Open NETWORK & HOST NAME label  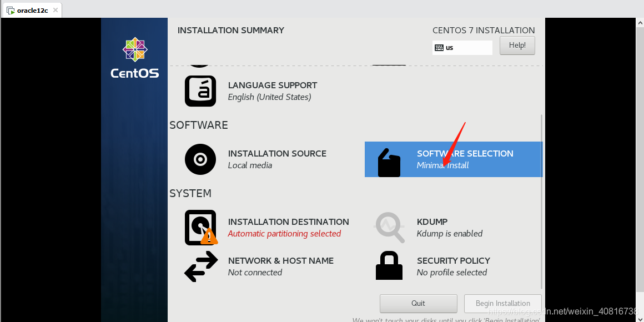(x=281, y=261)
